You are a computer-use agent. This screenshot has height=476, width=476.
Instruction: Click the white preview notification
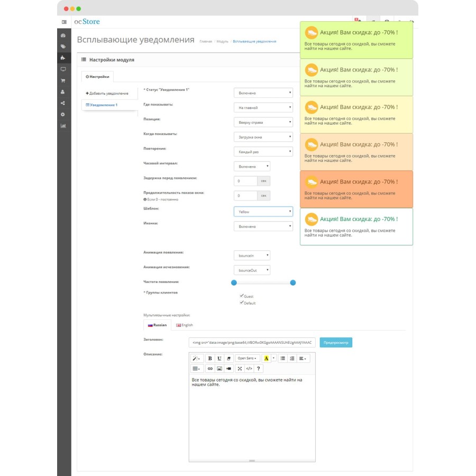(356, 226)
